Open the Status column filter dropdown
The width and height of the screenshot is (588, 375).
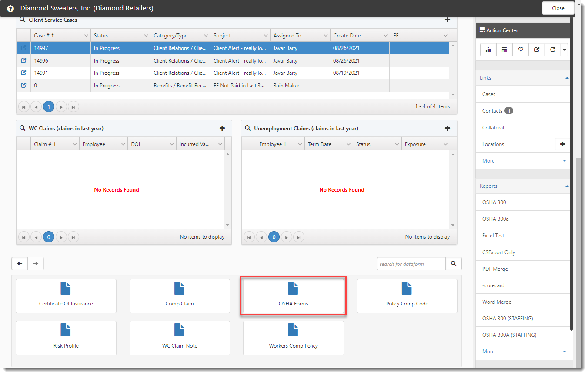[146, 36]
